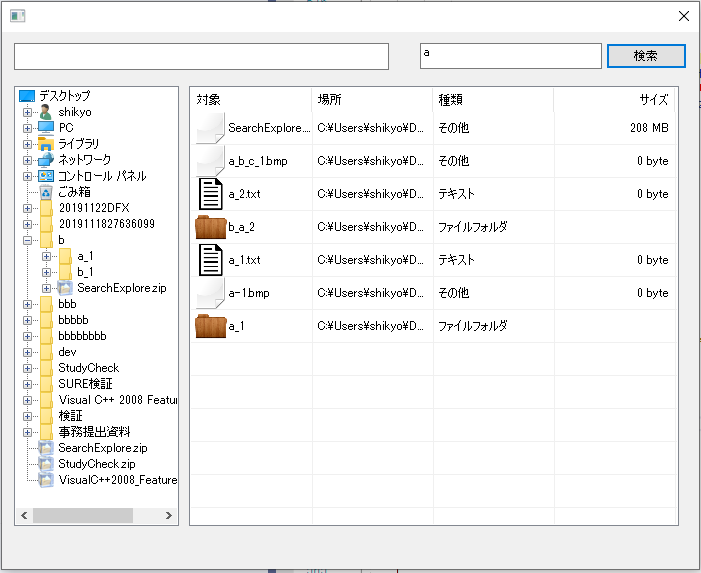The width and height of the screenshot is (701, 573).
Task: Click the a_1 folder icon in tree
Action: (x=65, y=256)
